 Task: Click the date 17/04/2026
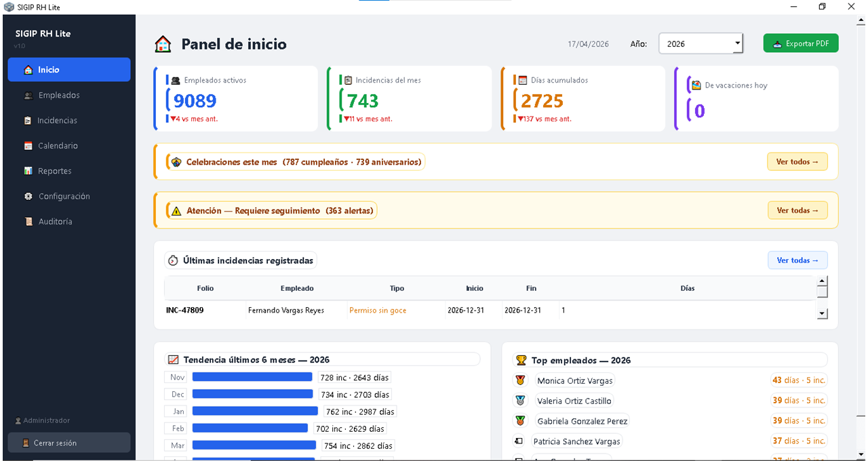pos(589,44)
